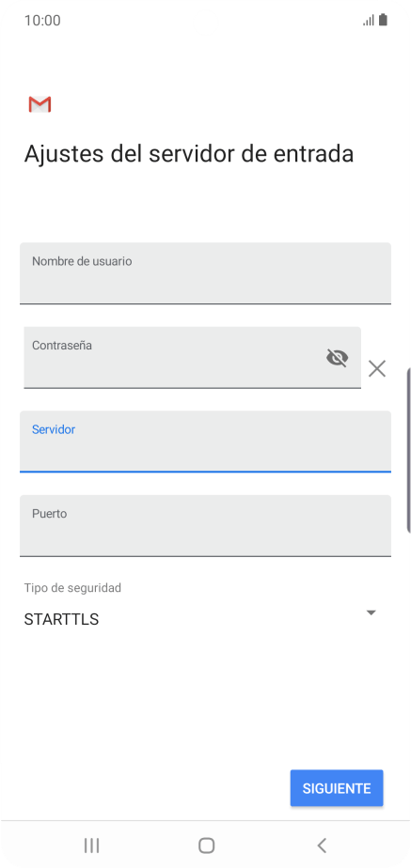Screen dimensions: 411x868
Task: Select the Puerto input field
Action: tap(205, 526)
